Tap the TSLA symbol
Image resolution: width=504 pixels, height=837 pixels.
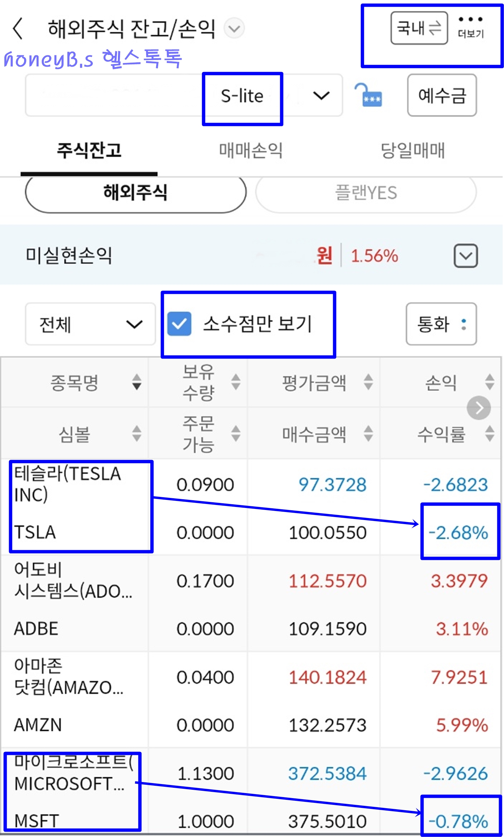click(x=35, y=532)
